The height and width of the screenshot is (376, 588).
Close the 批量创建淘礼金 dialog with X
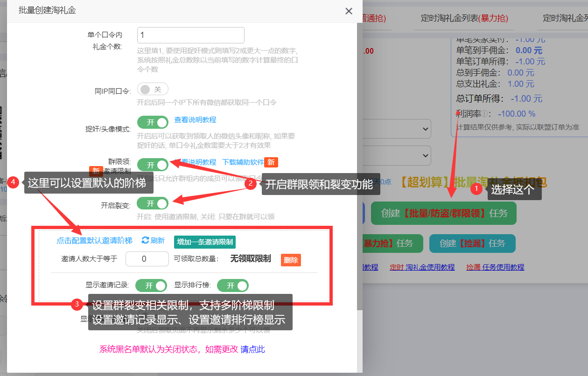click(349, 11)
